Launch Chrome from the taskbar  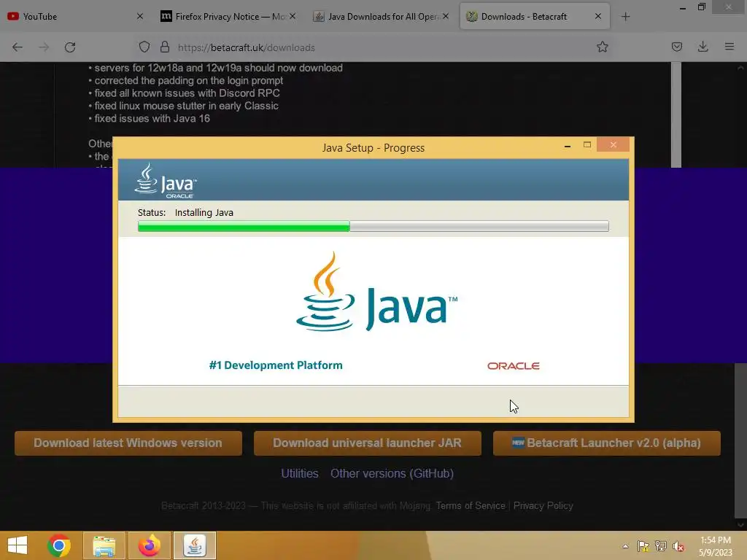[59, 545]
